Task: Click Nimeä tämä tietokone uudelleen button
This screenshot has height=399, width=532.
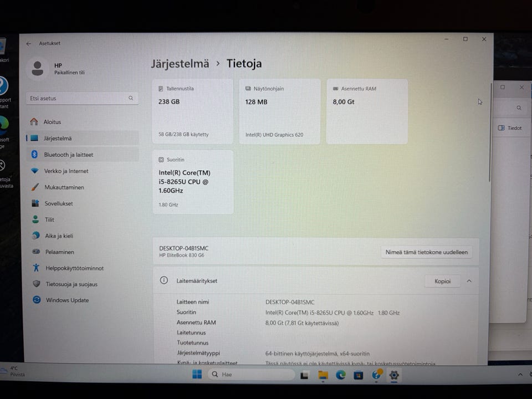Action: coord(427,252)
